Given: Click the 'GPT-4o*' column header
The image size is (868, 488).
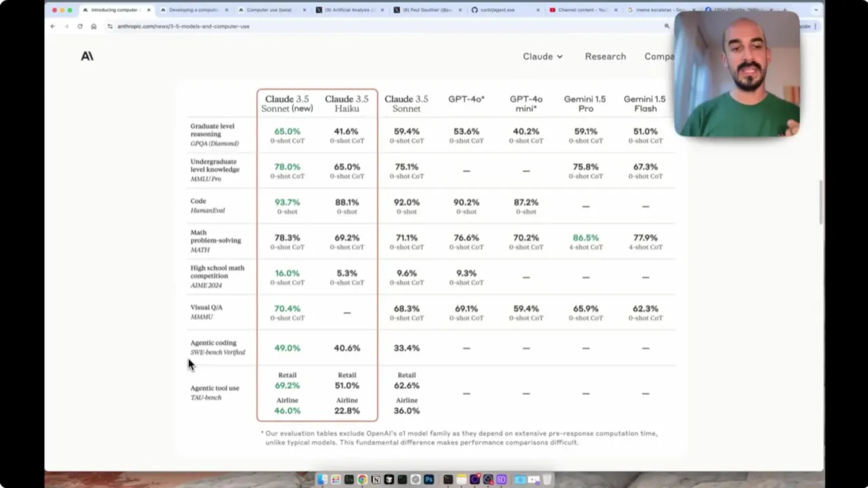Looking at the screenshot, I should pos(466,99).
